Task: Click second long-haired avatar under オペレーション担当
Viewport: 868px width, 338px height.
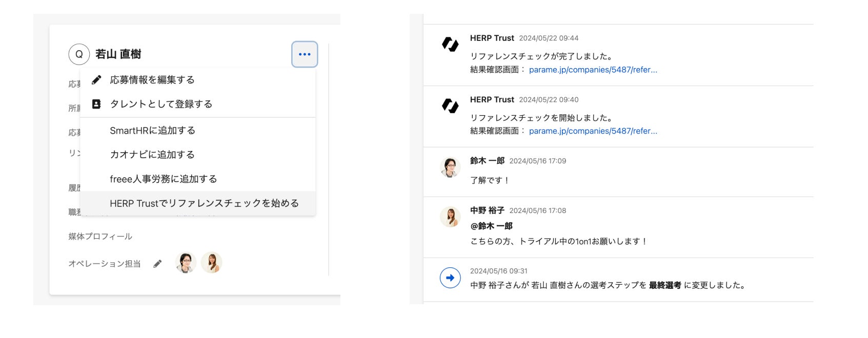Action: [x=211, y=263]
